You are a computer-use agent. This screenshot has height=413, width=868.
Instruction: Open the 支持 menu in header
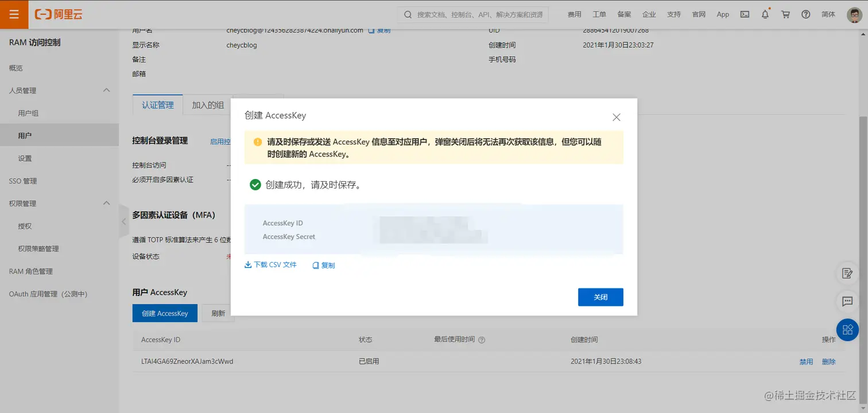tap(674, 14)
